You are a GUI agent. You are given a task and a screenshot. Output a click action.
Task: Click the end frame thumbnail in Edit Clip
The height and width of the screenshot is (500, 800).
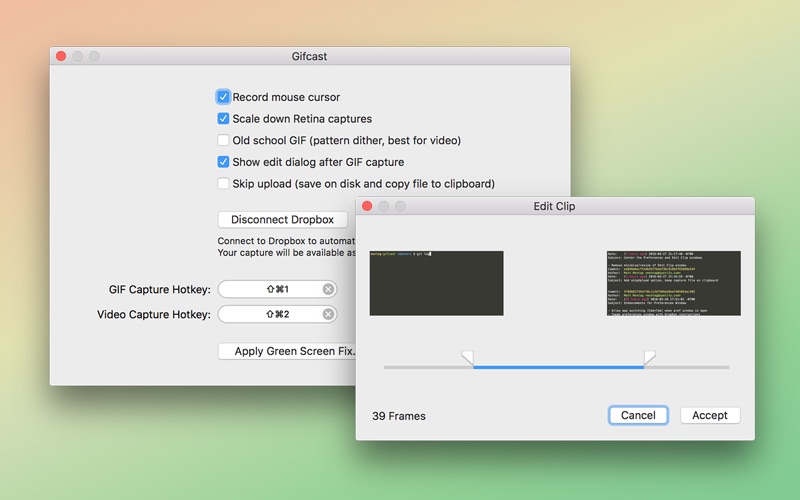pos(673,283)
